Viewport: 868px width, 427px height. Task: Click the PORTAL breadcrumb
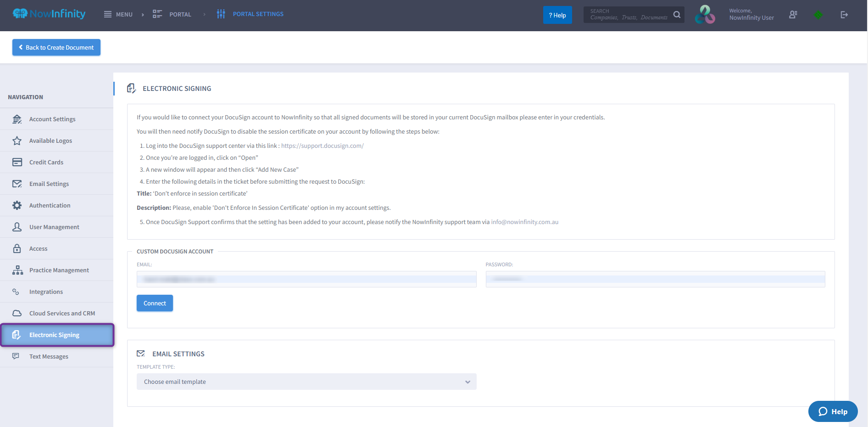point(180,15)
